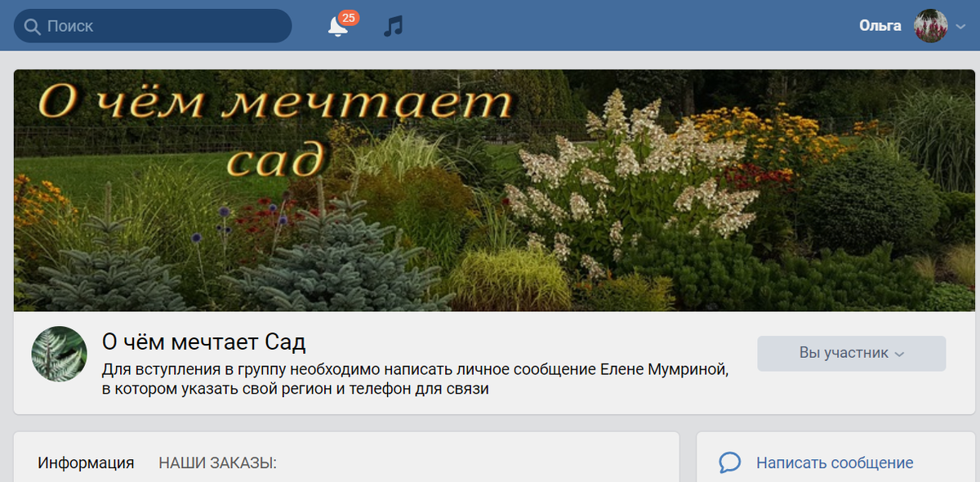Click the group description mentioning Елене Мумриной
Viewport: 980px width, 482px height.
click(415, 379)
